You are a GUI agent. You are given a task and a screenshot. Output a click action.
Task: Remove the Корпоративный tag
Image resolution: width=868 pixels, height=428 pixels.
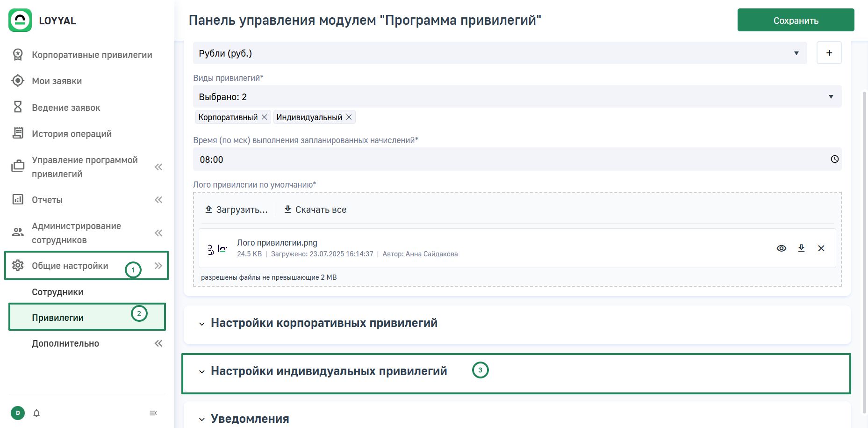[x=265, y=117]
